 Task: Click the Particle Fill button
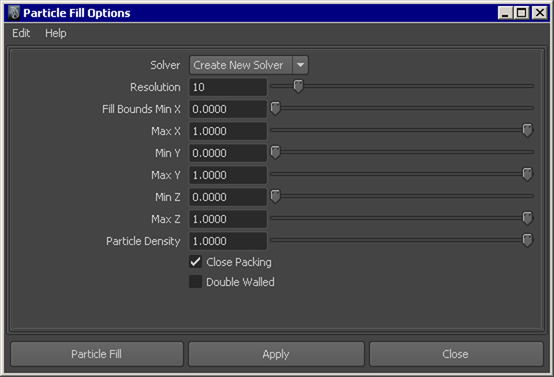pos(97,354)
